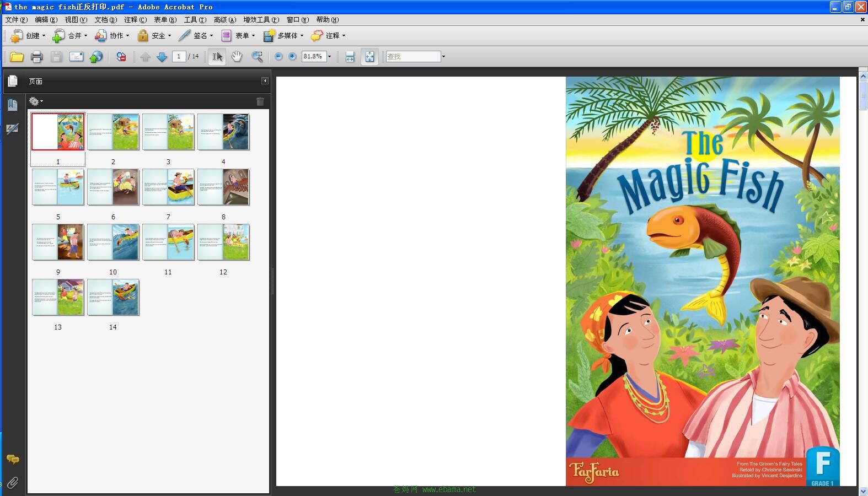Click the red-marked collaboration icon after globe

click(121, 57)
